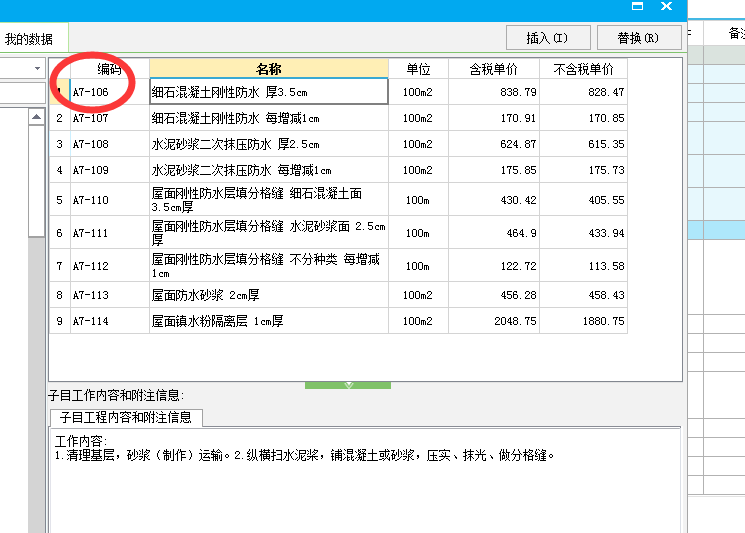Click name 屋面防水砂浆 2cm厚
745x533 pixels.
(x=269, y=295)
